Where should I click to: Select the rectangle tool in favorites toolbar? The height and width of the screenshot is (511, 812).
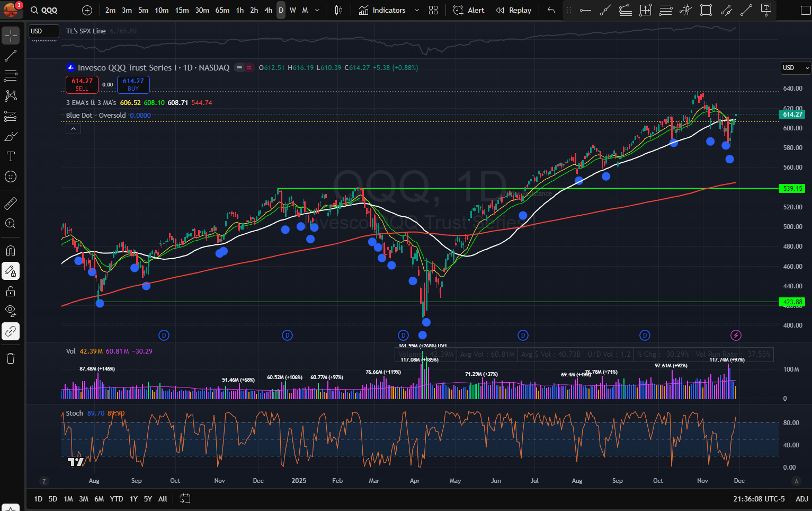coord(706,10)
